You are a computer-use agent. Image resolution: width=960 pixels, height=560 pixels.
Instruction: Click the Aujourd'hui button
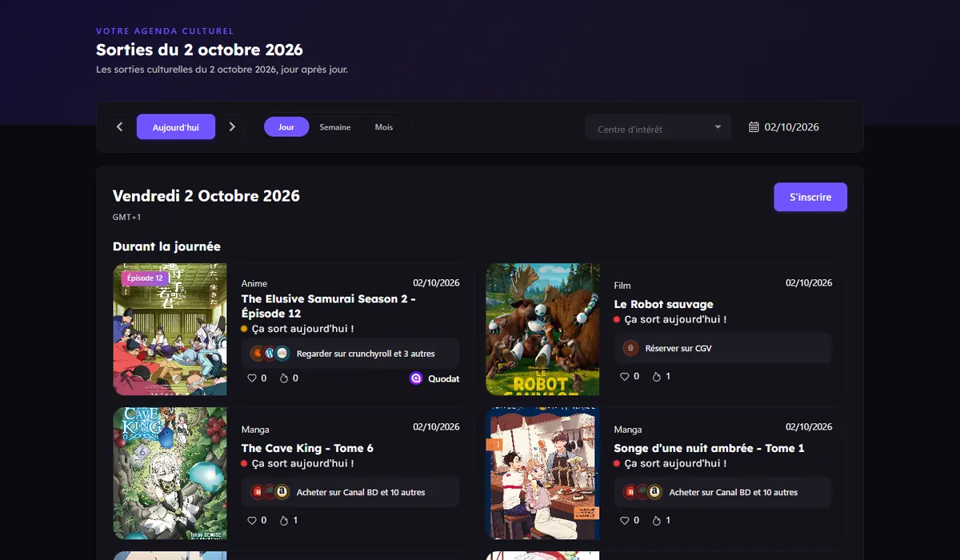(176, 127)
